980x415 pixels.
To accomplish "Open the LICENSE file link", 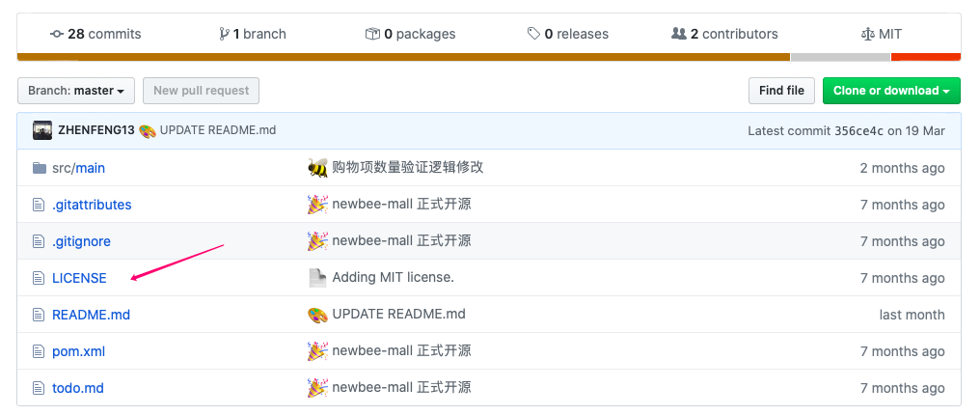I will [79, 278].
